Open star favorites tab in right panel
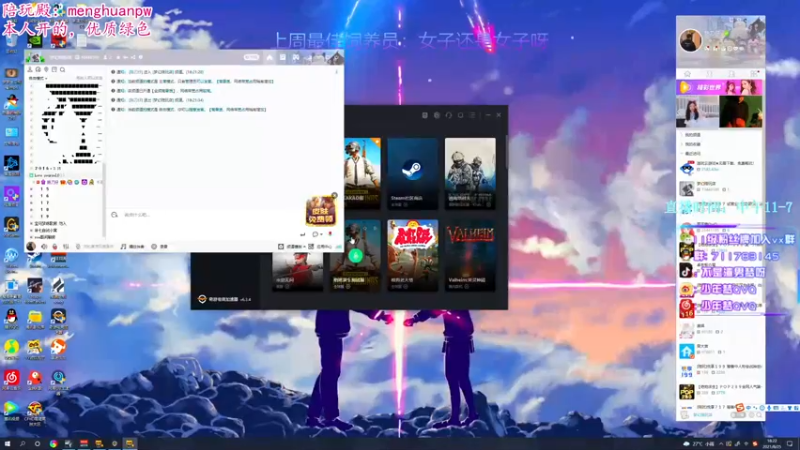This screenshot has width=800, height=450. (x=687, y=74)
